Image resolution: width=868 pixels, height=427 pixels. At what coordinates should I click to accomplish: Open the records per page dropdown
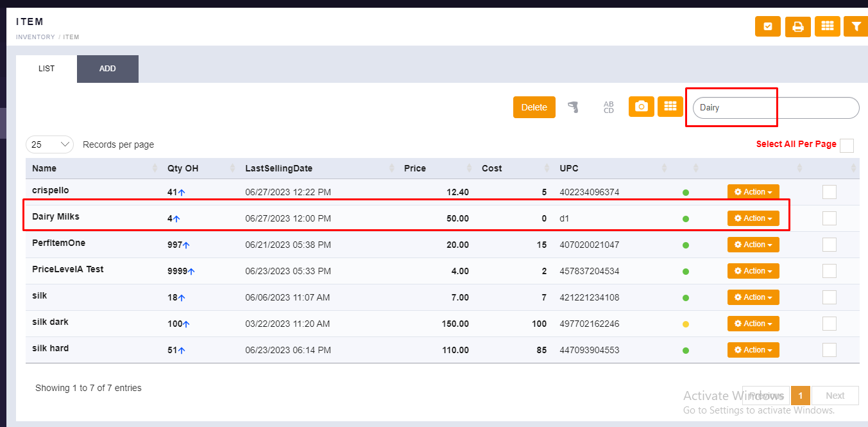tap(49, 144)
